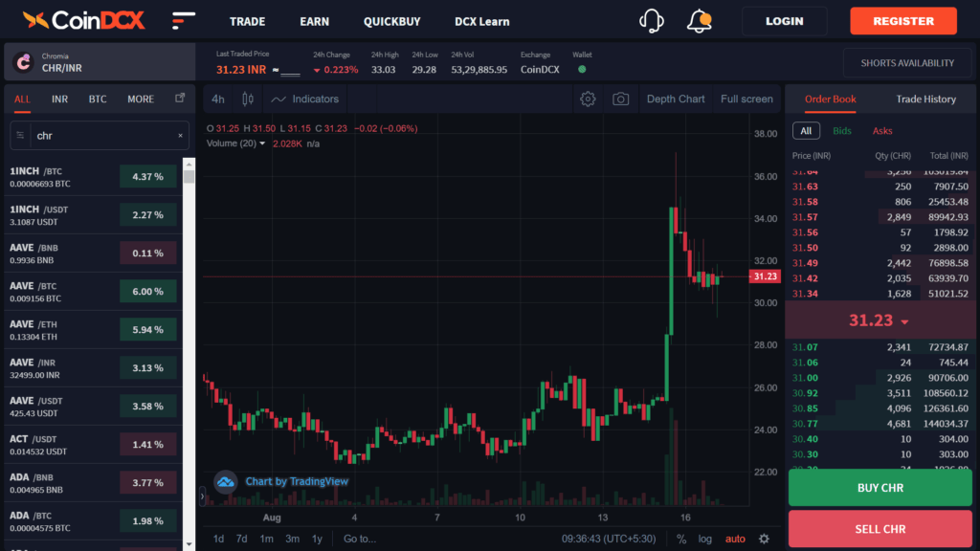Click the 31.57 ask price row
This screenshot has width=980, height=551.
click(880, 217)
